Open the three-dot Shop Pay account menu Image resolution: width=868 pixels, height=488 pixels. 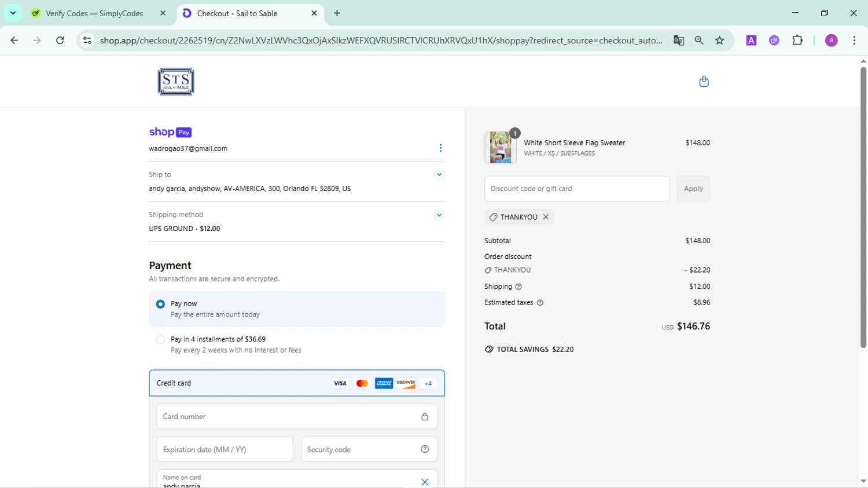pyautogui.click(x=440, y=148)
